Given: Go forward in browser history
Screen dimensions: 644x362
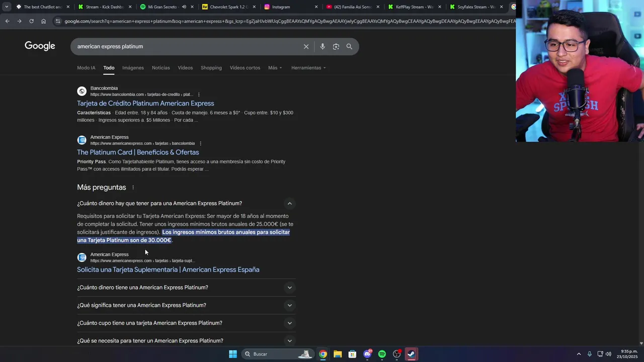Looking at the screenshot, I should coord(19,21).
